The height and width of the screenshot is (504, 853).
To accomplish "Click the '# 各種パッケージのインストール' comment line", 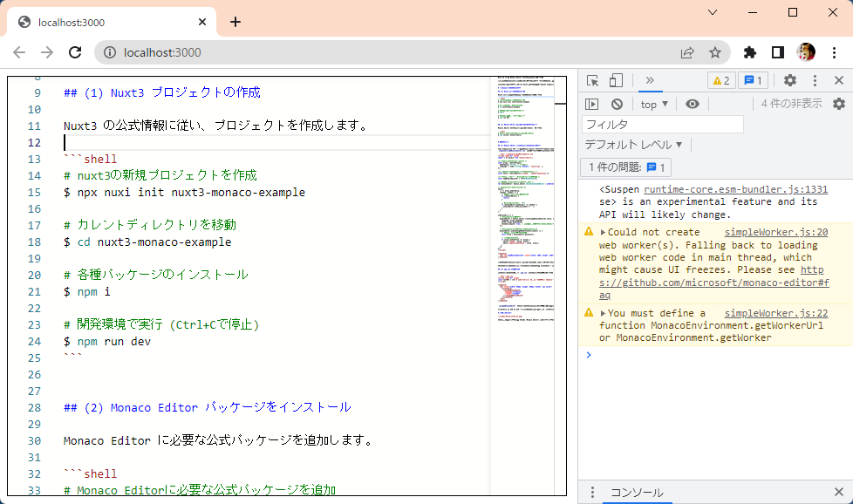I will [156, 275].
